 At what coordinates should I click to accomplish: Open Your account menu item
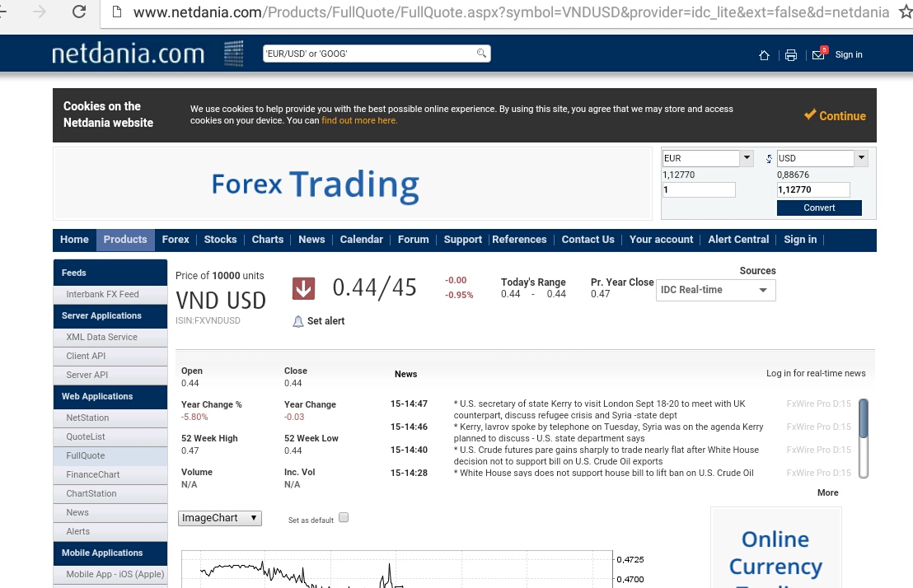[x=661, y=240]
